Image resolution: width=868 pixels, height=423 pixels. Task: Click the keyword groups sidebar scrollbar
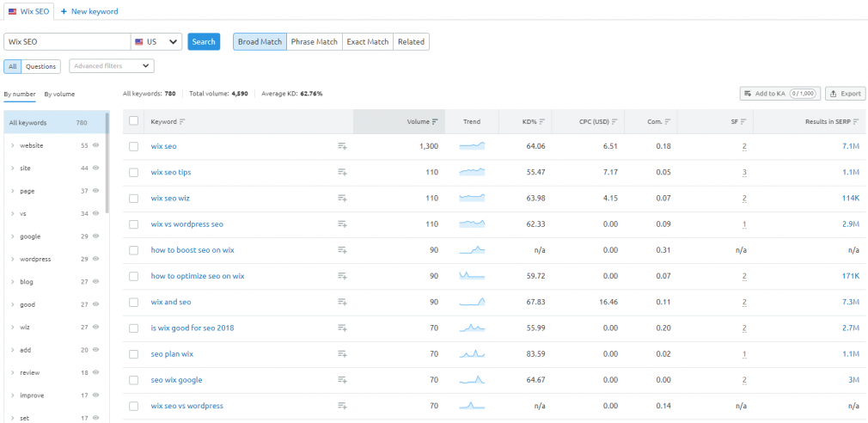click(x=107, y=163)
